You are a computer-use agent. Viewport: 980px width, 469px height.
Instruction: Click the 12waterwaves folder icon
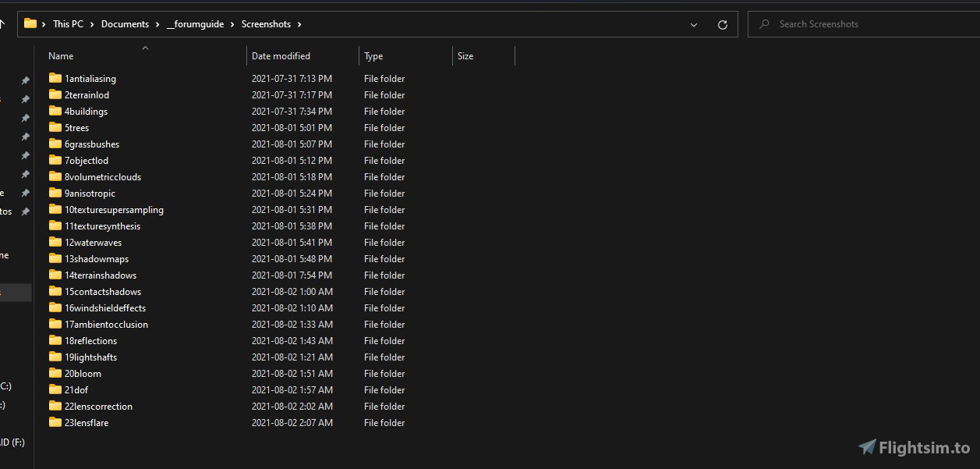[x=55, y=242]
